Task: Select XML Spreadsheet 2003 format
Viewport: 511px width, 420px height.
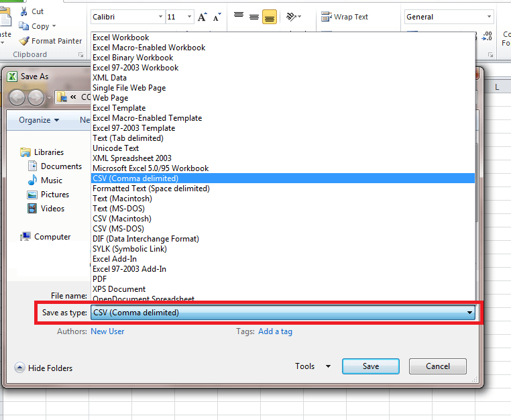Action: [282, 158]
